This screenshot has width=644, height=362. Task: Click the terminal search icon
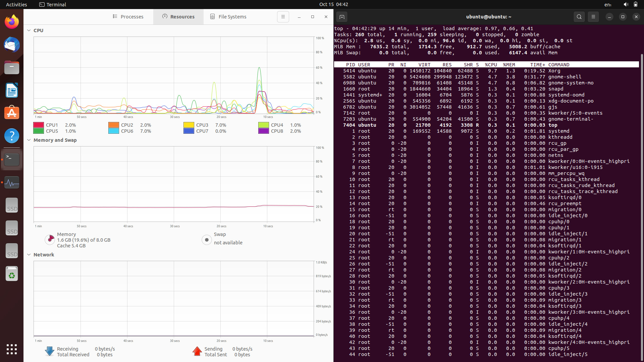579,17
